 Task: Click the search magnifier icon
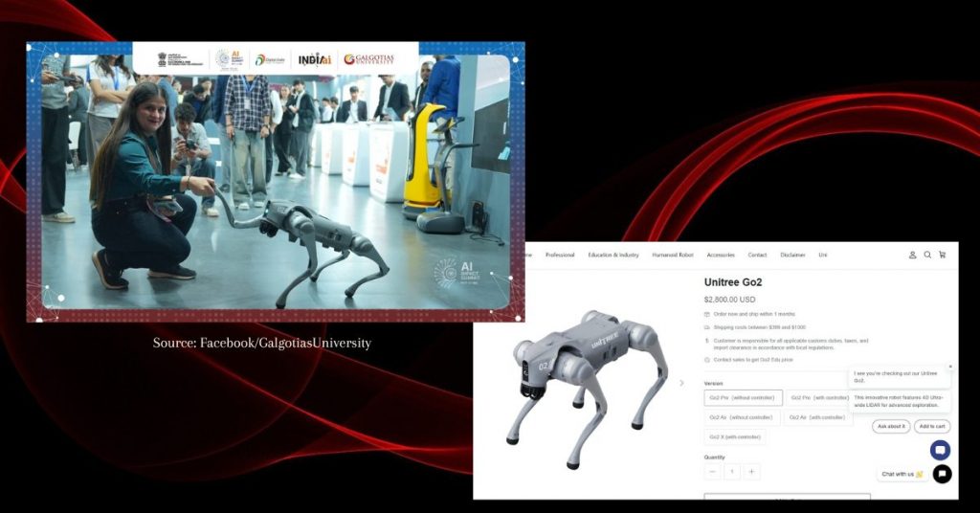coord(927,256)
